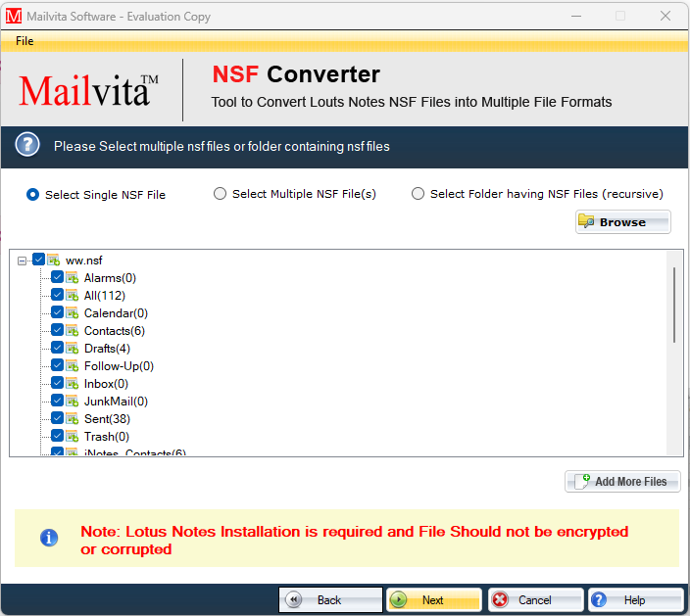The width and height of the screenshot is (690, 616).
Task: Uncheck the Trash(0) checkbox
Action: [57, 436]
